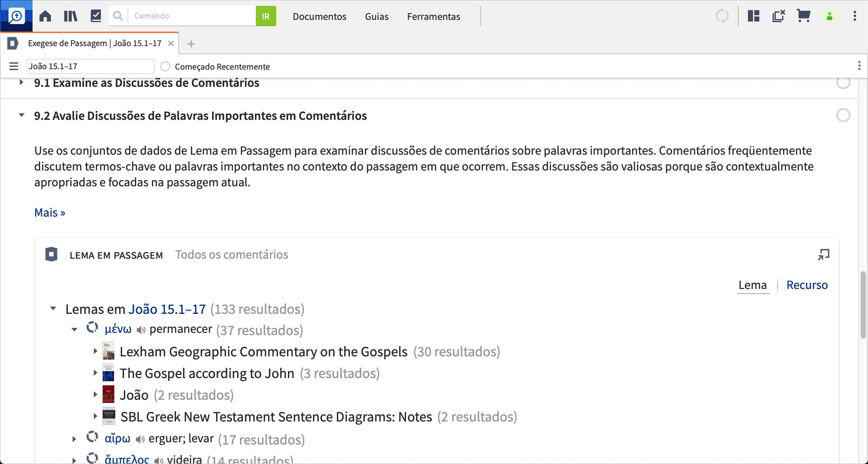The height and width of the screenshot is (464, 868).
Task: Click Todos os comentários filter label
Action: pos(231,255)
